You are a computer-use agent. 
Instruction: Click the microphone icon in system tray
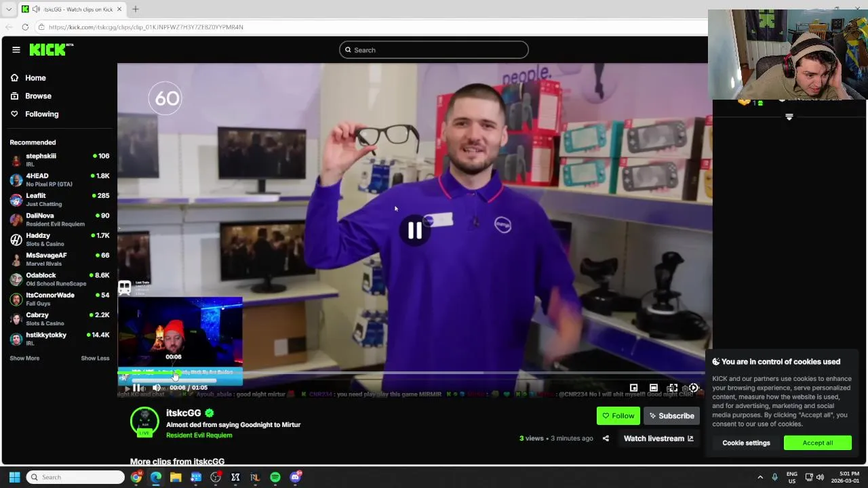tap(774, 477)
